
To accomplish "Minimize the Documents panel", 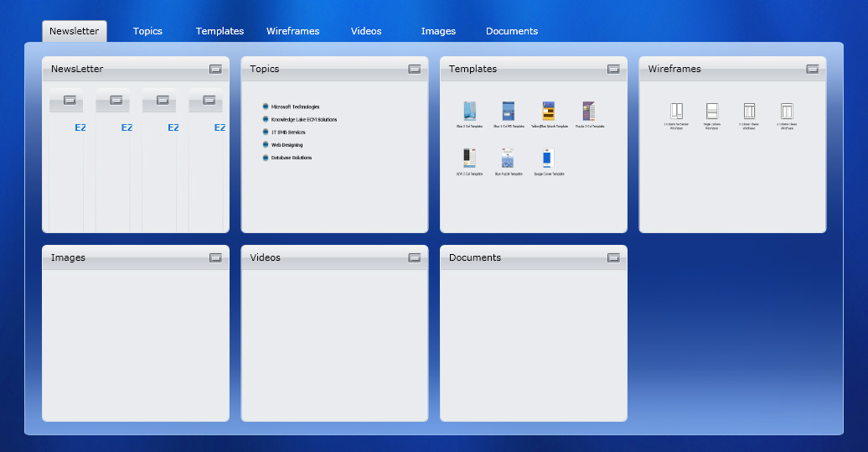I will [613, 258].
